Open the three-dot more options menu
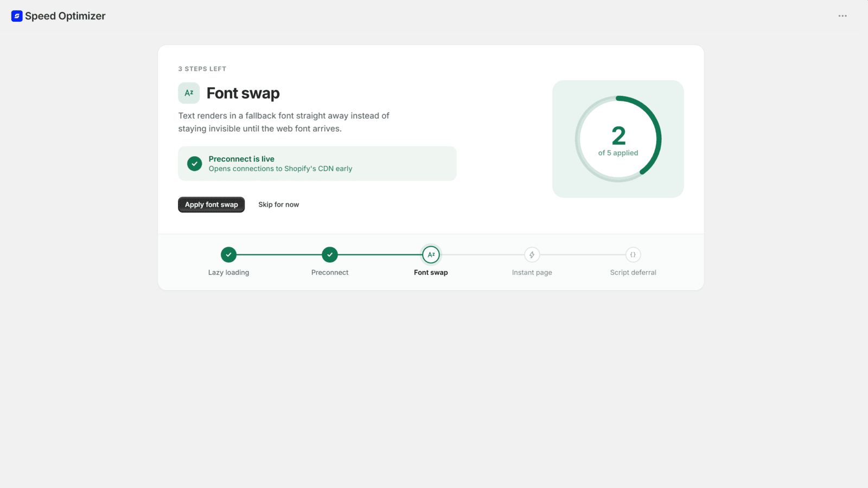 (843, 16)
